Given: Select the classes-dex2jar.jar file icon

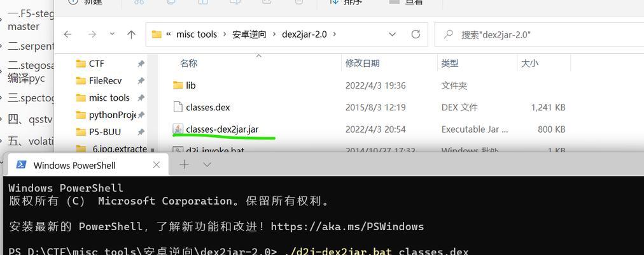Looking at the screenshot, I should (x=178, y=129).
